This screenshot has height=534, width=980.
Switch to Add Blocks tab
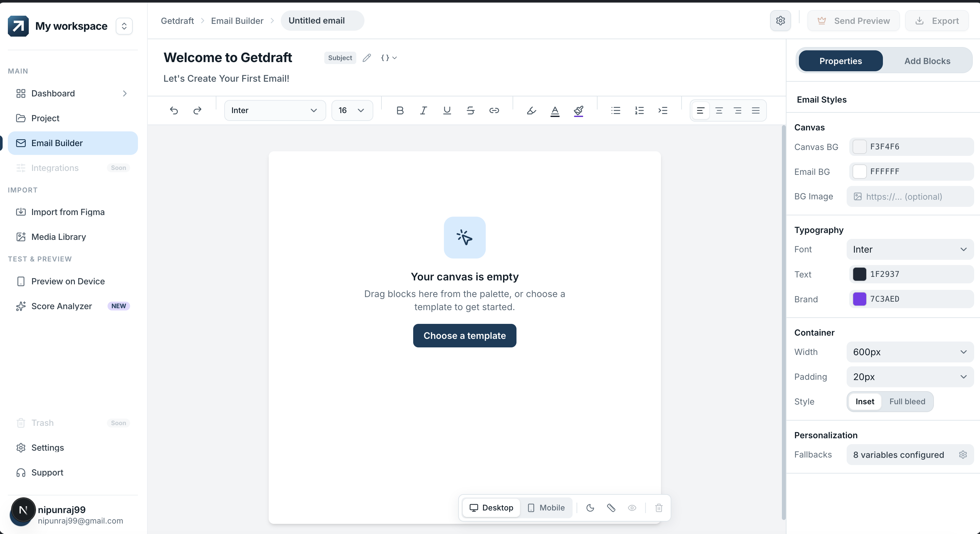927,61
